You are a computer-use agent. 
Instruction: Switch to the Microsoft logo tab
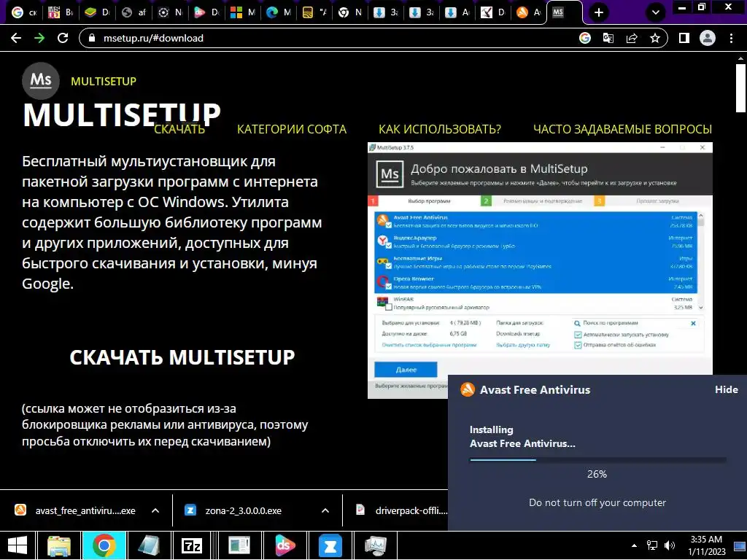[242, 12]
